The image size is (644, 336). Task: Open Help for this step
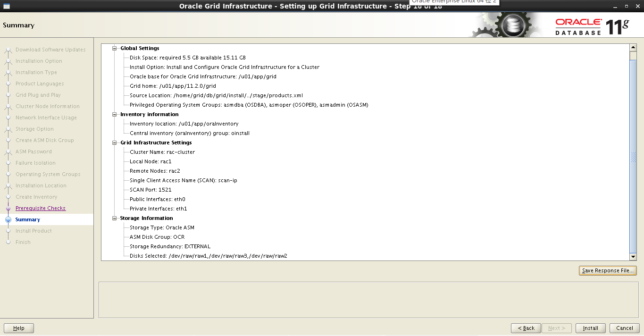[x=19, y=328]
